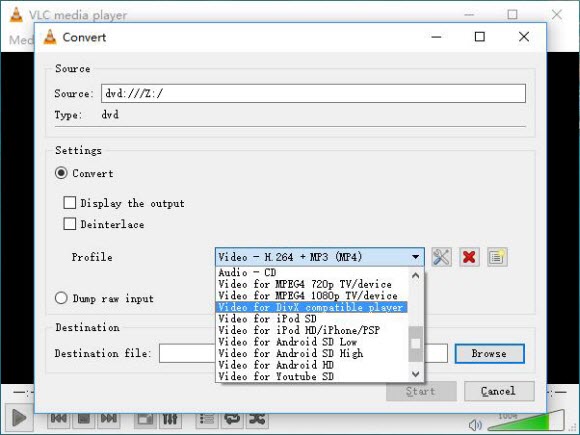Choose Video for MPEG4 1080p TV/device

[x=311, y=296]
